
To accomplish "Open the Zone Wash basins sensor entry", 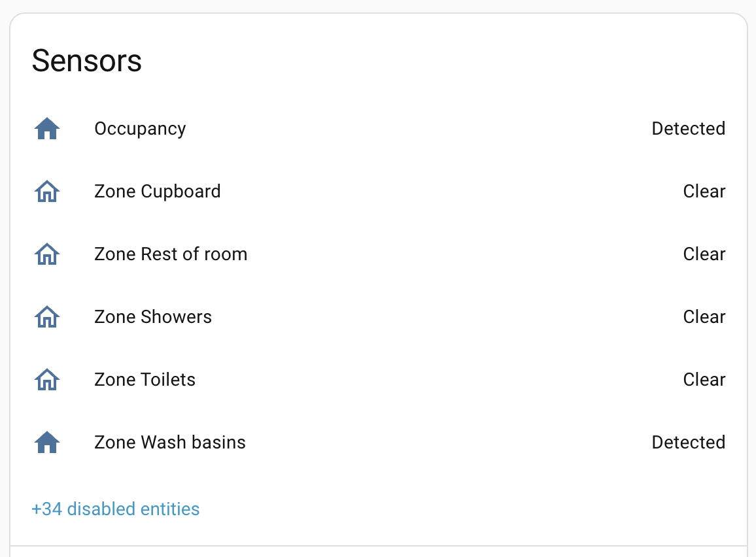I will pyautogui.click(x=169, y=442).
